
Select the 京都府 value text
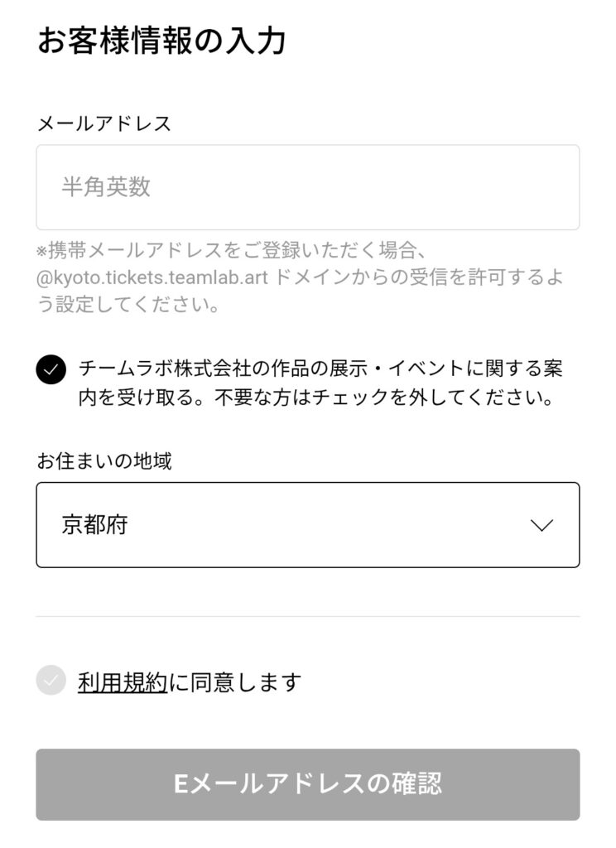(94, 525)
